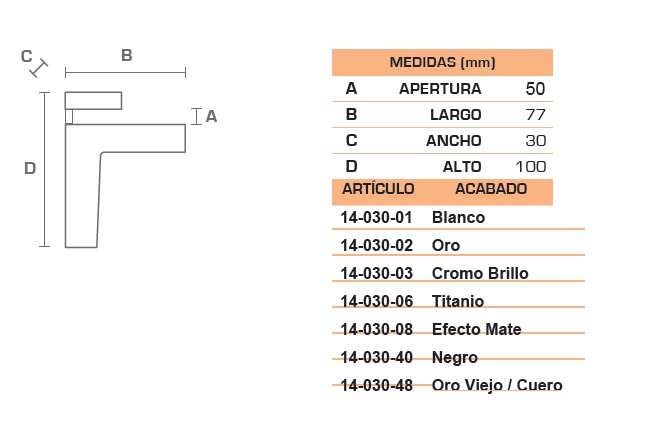Click the A aperture marker on diagram
This screenshot has width=648, height=437.
point(211,117)
